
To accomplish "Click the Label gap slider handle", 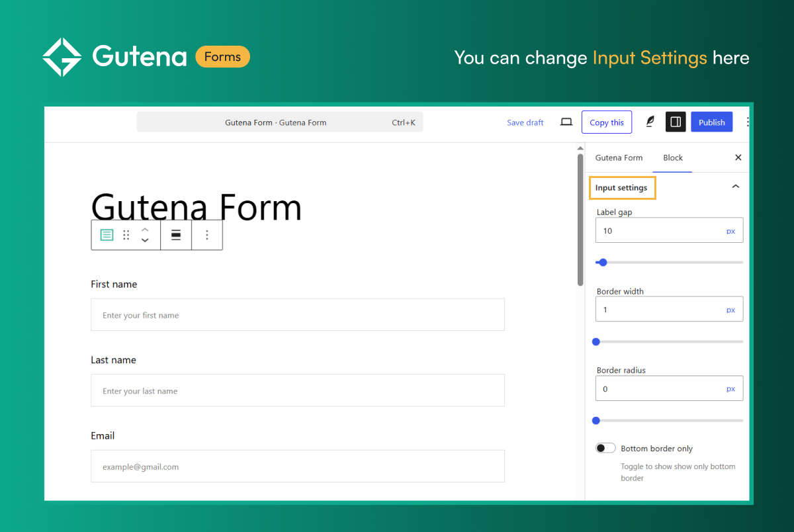I will click(x=603, y=262).
